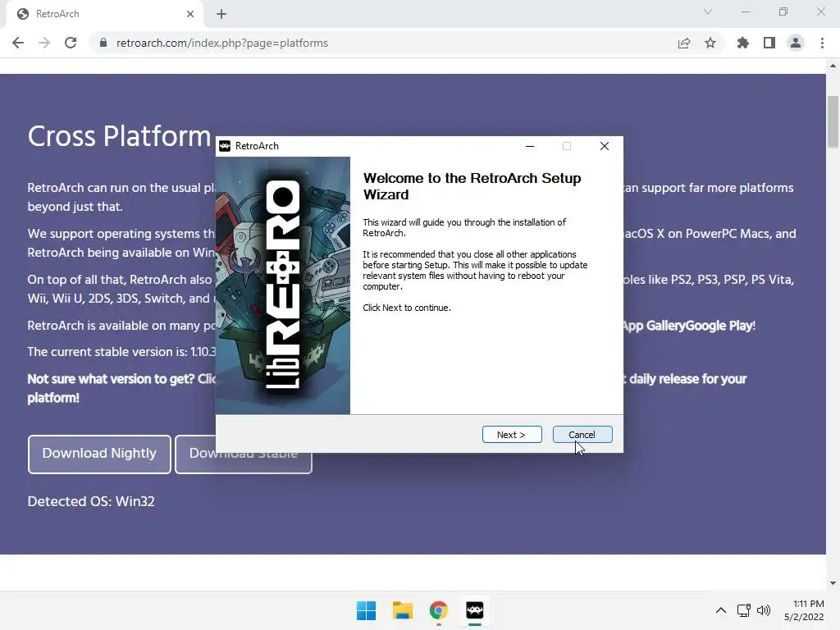Click the Download Nightly button
Image resolution: width=840 pixels, height=630 pixels.
[99, 454]
